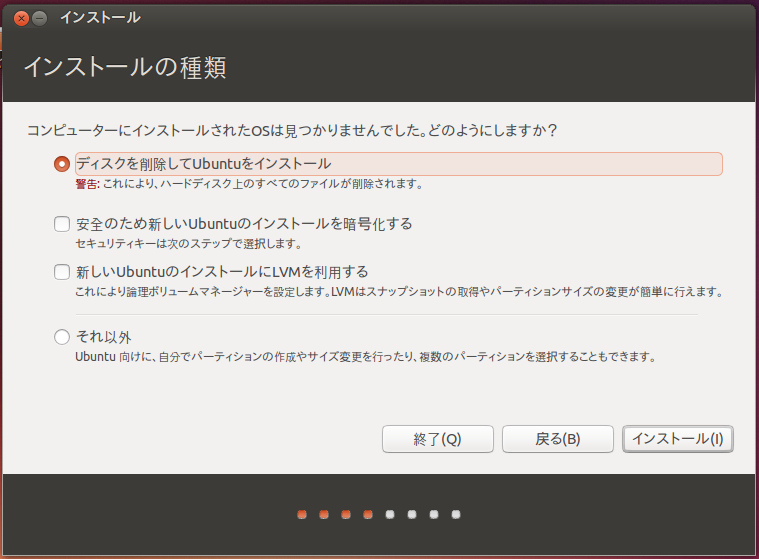Screen dimensions: 759x559
Task: Close the installer window
Action: 21,18
